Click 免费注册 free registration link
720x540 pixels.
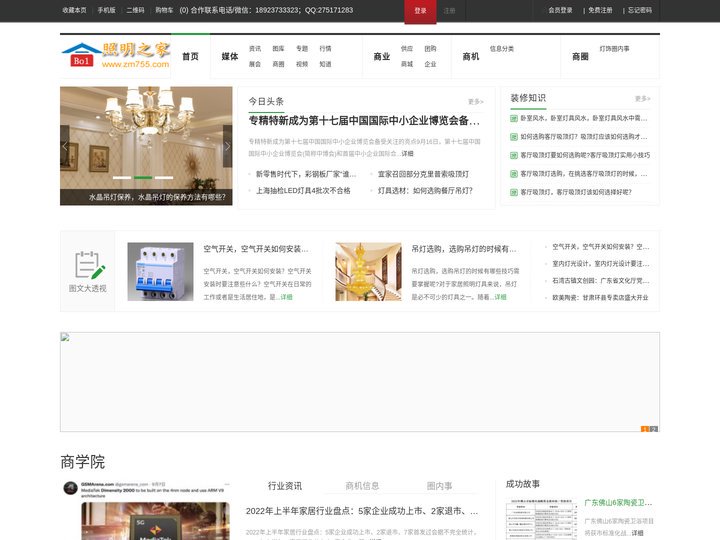click(x=600, y=10)
